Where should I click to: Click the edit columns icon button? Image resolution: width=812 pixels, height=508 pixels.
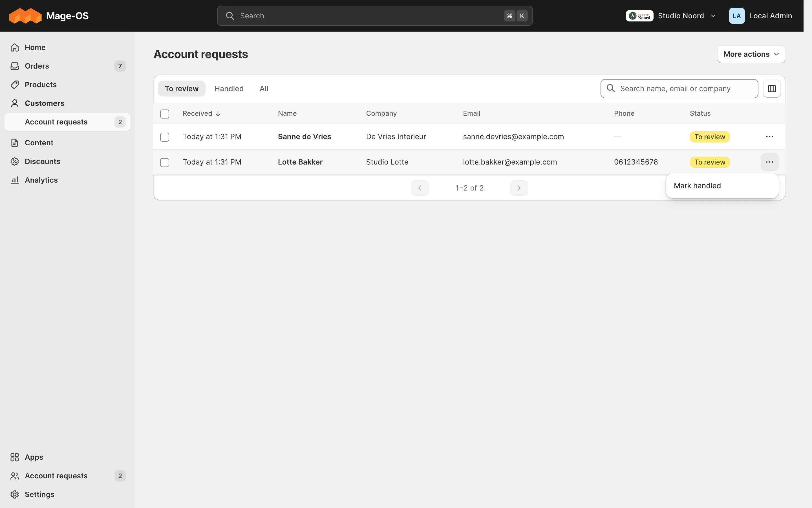(x=772, y=89)
